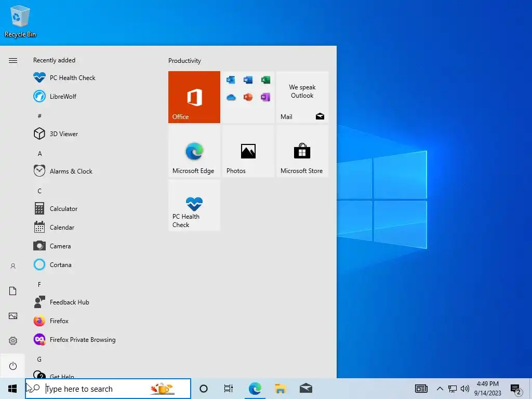Click the 'F' letter group header
Image resolution: width=532 pixels, height=399 pixels.
coord(39,284)
